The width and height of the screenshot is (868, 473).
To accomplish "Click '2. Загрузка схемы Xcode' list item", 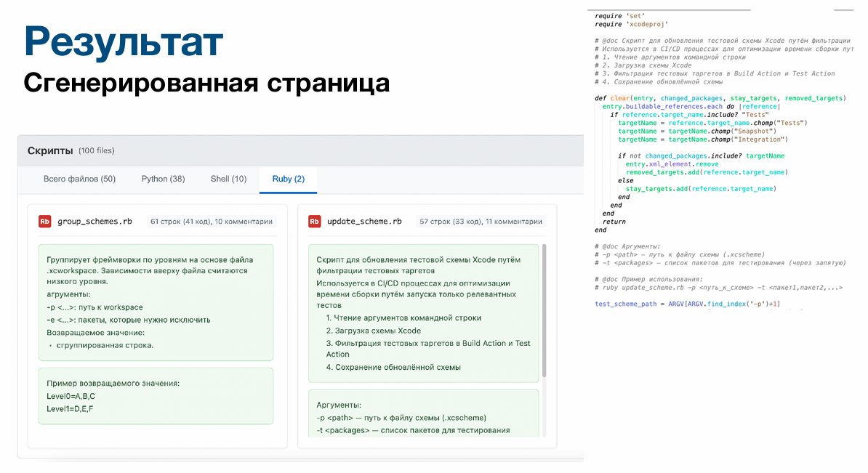I will (373, 331).
